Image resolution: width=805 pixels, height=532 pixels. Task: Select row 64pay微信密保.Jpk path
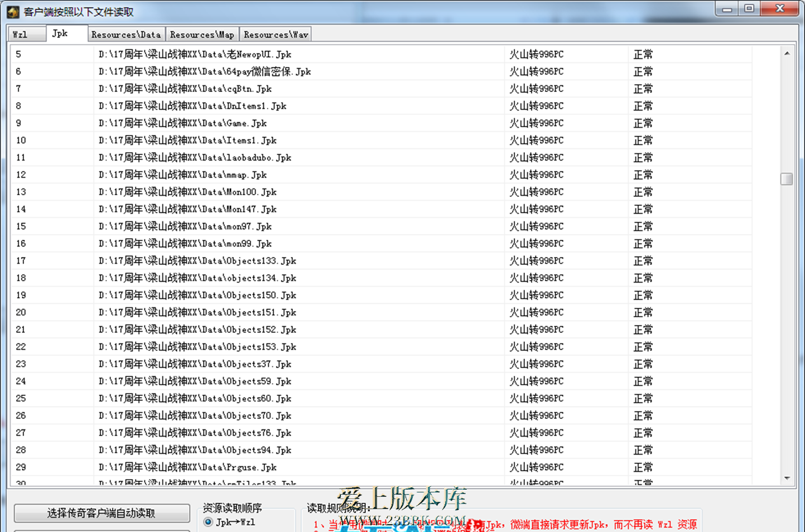pyautogui.click(x=205, y=71)
